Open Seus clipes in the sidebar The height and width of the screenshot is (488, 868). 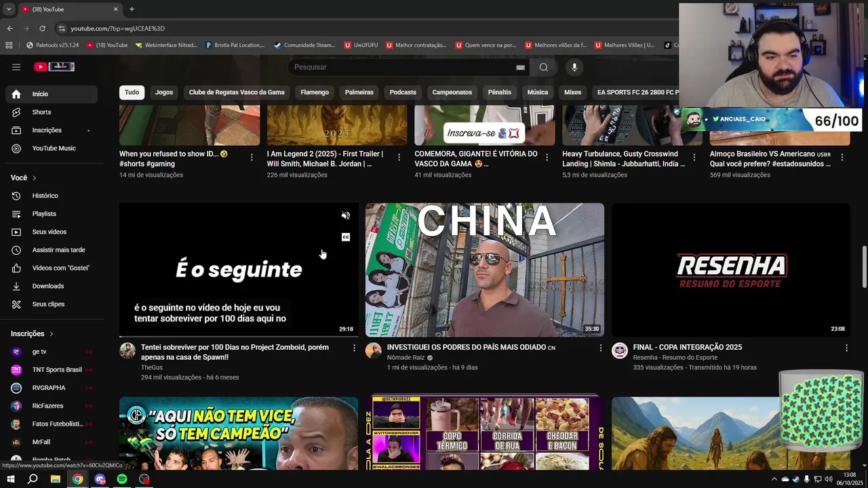pos(52,304)
